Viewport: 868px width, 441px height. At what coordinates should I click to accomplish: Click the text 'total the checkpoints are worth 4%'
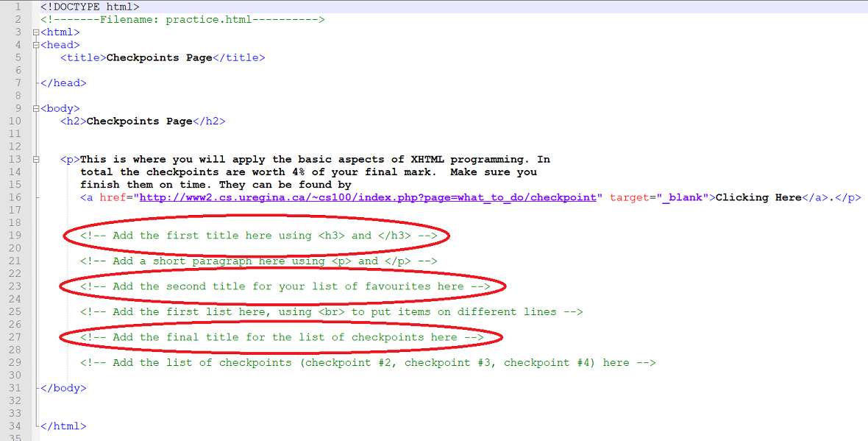[x=192, y=172]
